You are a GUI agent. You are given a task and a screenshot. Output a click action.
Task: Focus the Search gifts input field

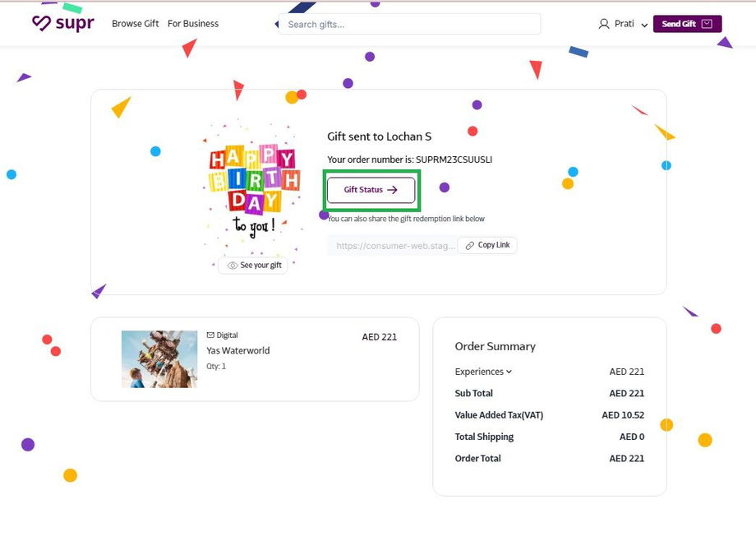(411, 25)
